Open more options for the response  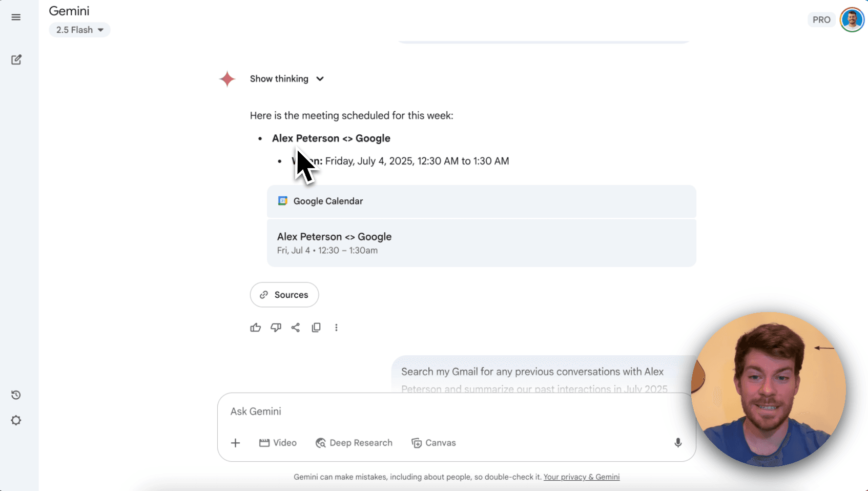click(336, 328)
